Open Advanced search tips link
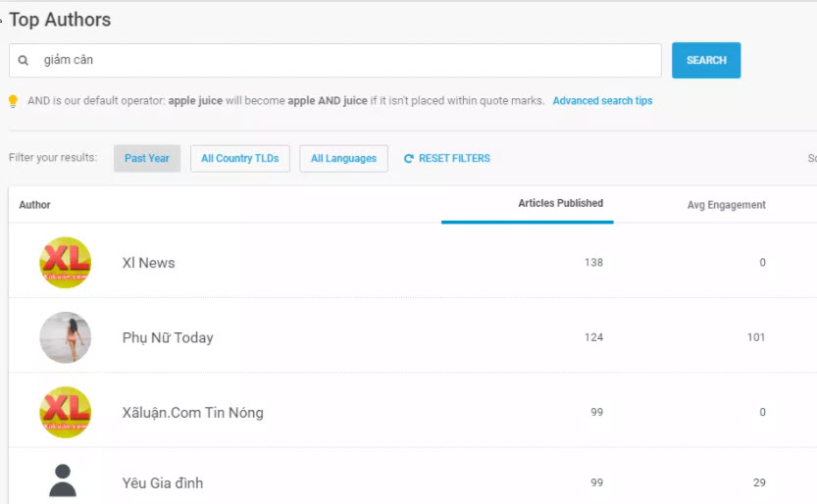817x504 pixels. click(x=602, y=101)
